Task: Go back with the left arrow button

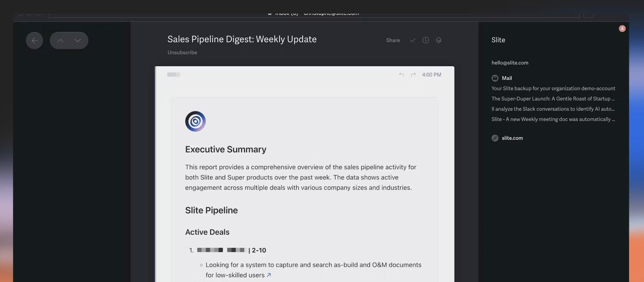Action: point(34,41)
